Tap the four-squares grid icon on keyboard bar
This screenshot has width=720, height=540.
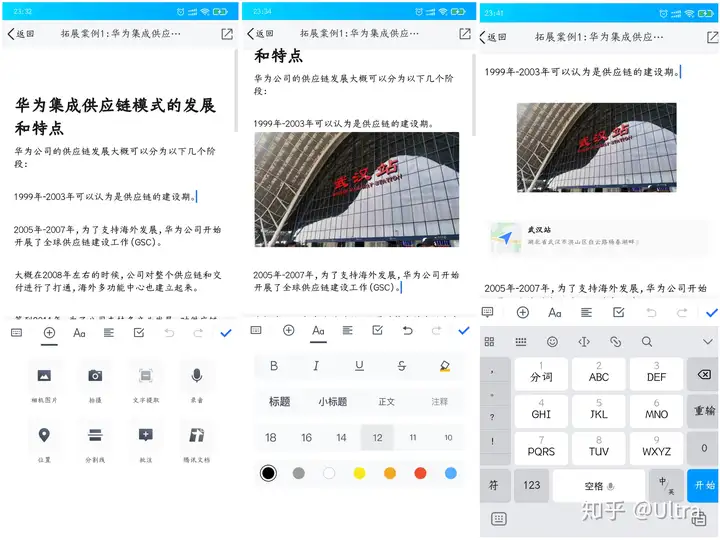(x=489, y=342)
